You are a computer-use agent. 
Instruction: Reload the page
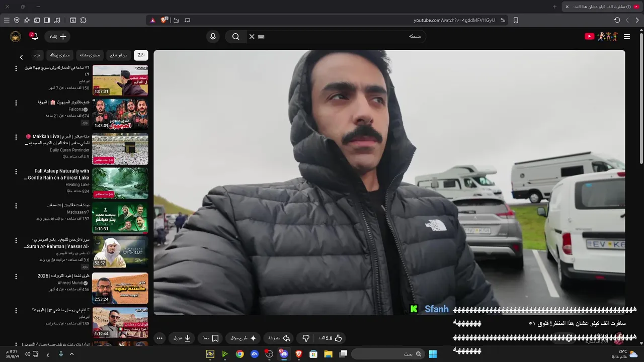[617, 20]
